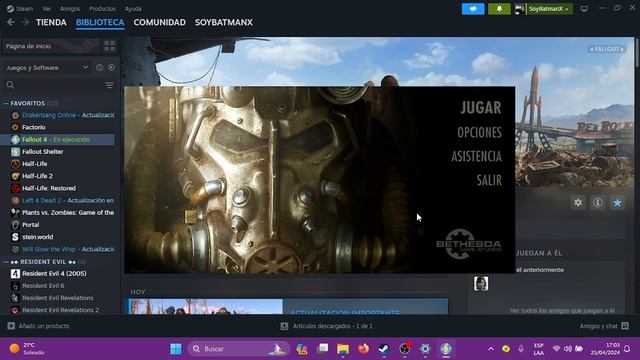Click Añadir un producto
The image size is (640, 360).
pos(39,326)
